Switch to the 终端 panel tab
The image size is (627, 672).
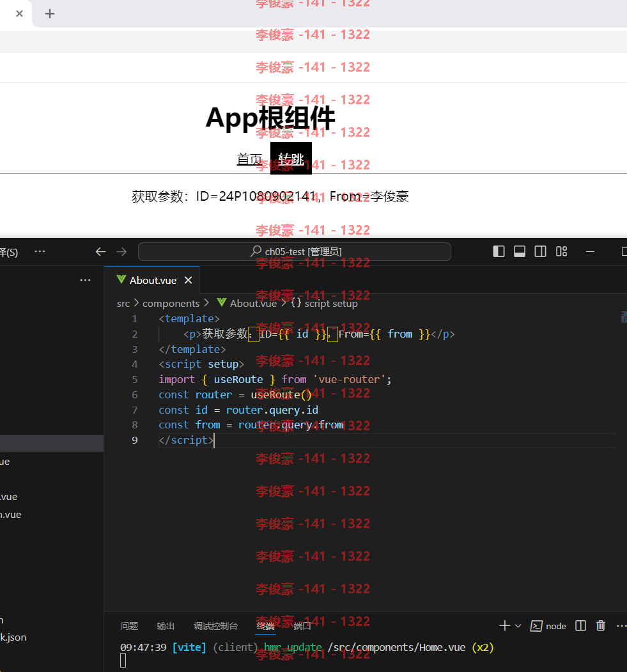(265, 626)
